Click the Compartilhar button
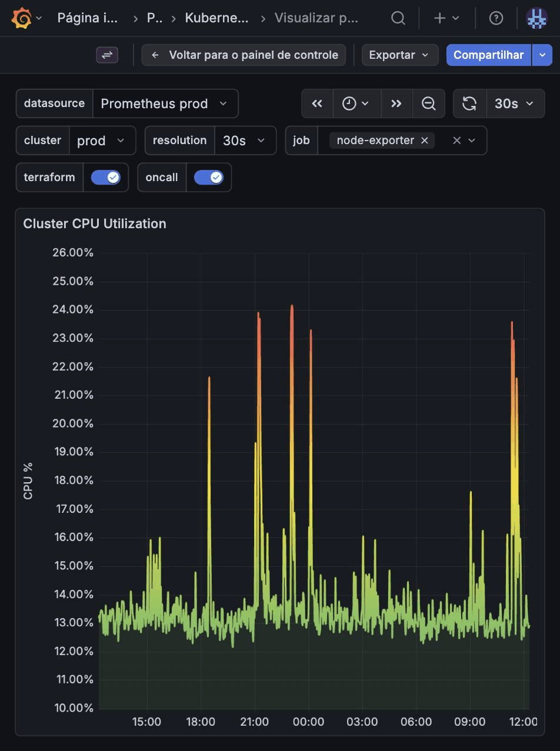Screen dimensions: 560x751 click(488, 55)
